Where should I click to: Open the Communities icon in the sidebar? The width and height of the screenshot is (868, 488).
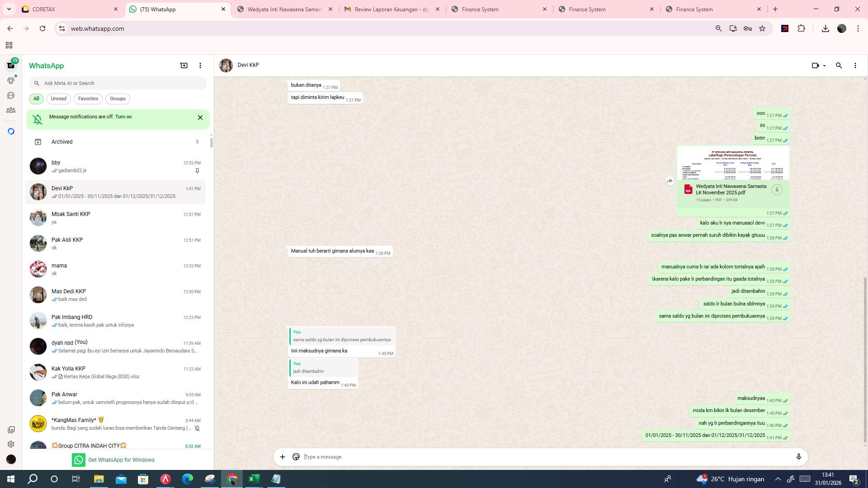click(x=11, y=110)
